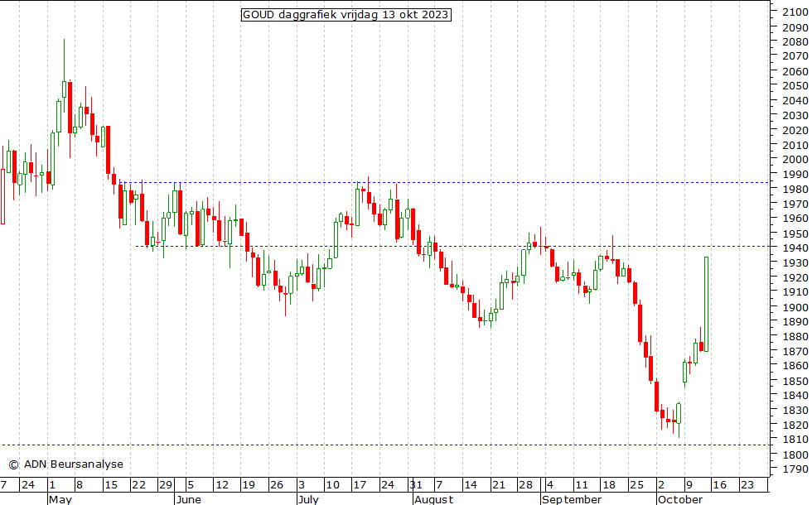Click date label 10 on the axis
Image resolution: width=812 pixels, height=505 pixels.
332,485
